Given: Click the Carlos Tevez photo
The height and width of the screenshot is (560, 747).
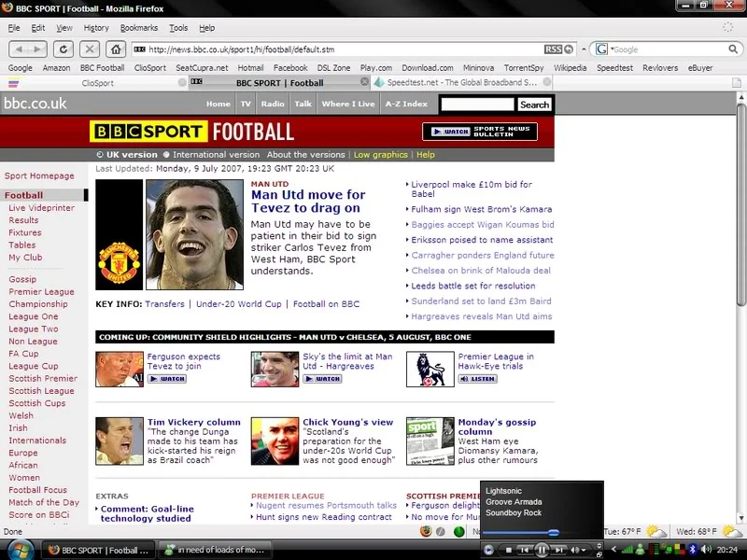Looking at the screenshot, I should coord(194,234).
